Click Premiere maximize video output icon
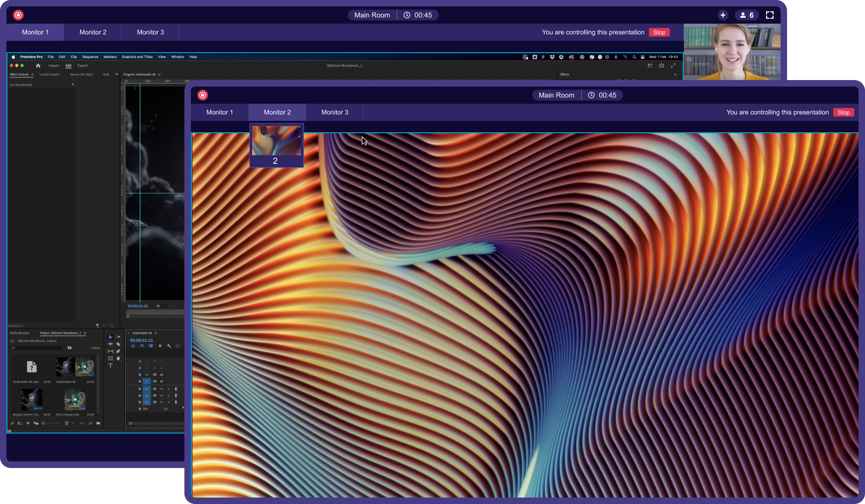Screen dimensions: 865x504 pos(673,66)
